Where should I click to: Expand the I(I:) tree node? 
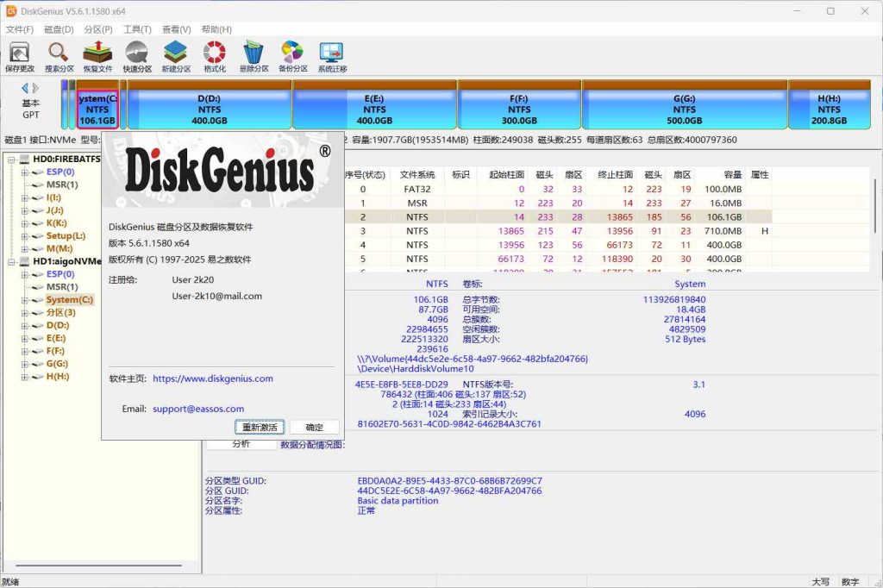coord(24,197)
